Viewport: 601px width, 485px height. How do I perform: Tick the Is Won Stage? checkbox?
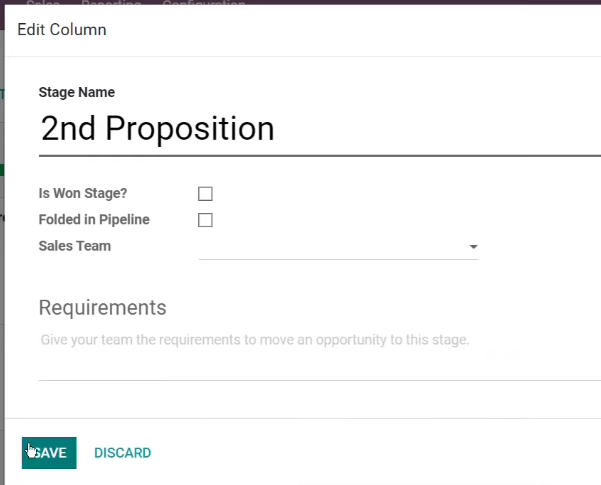(x=205, y=194)
